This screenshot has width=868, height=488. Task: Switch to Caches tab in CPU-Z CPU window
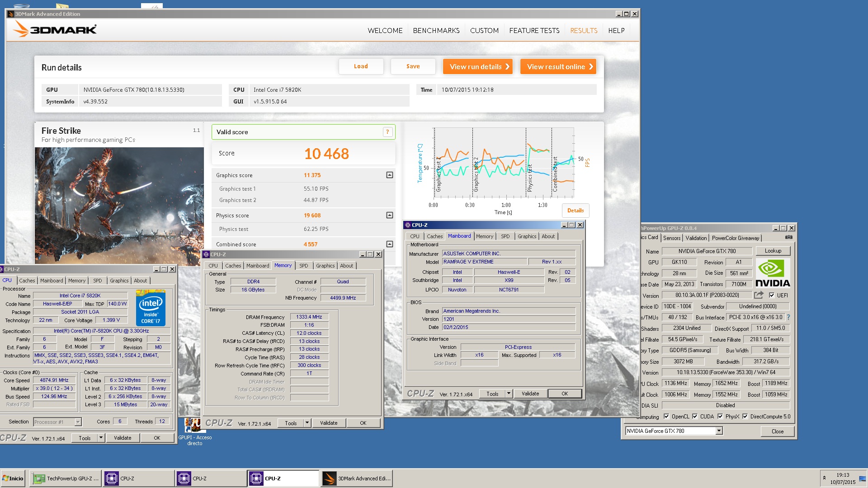click(27, 281)
